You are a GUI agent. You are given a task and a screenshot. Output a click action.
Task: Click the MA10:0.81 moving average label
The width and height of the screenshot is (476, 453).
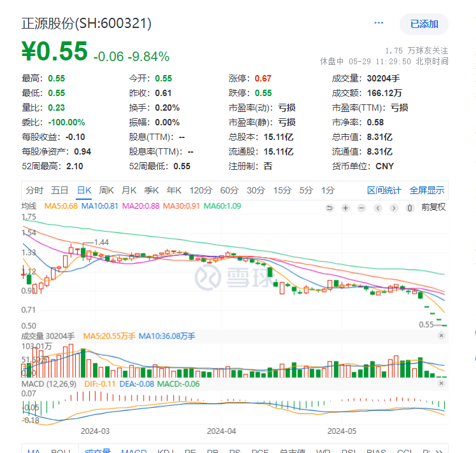click(99, 206)
